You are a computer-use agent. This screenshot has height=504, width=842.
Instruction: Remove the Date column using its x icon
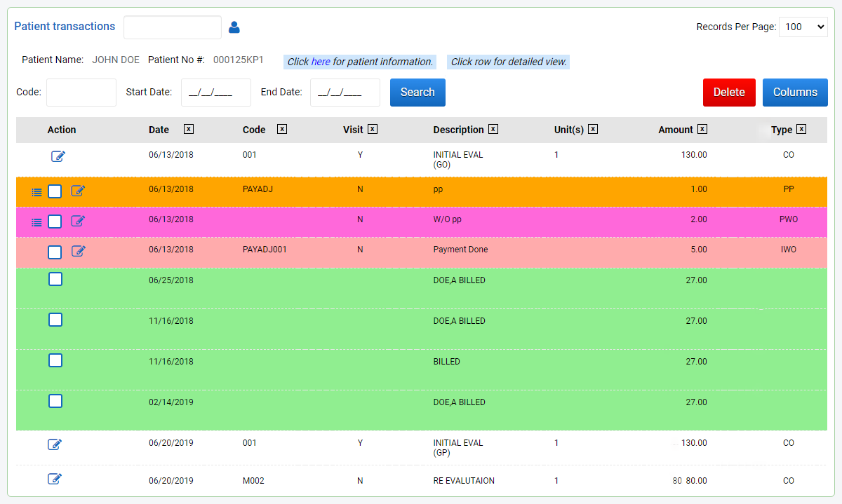point(188,129)
